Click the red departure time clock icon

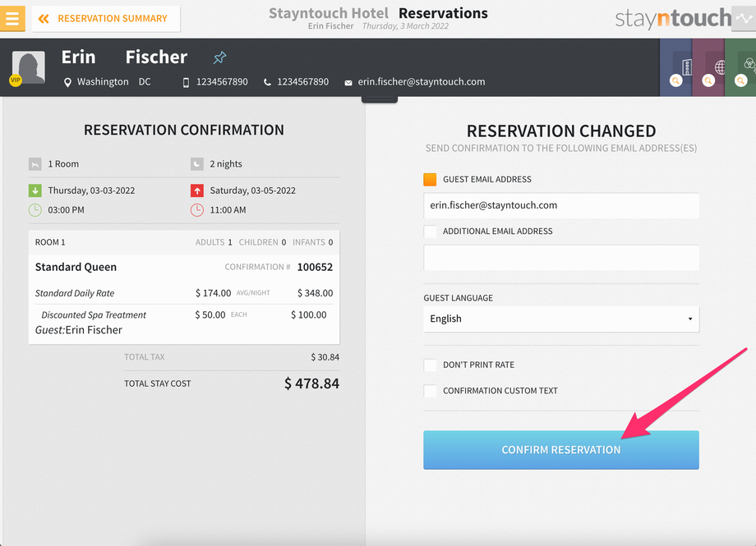pos(196,210)
